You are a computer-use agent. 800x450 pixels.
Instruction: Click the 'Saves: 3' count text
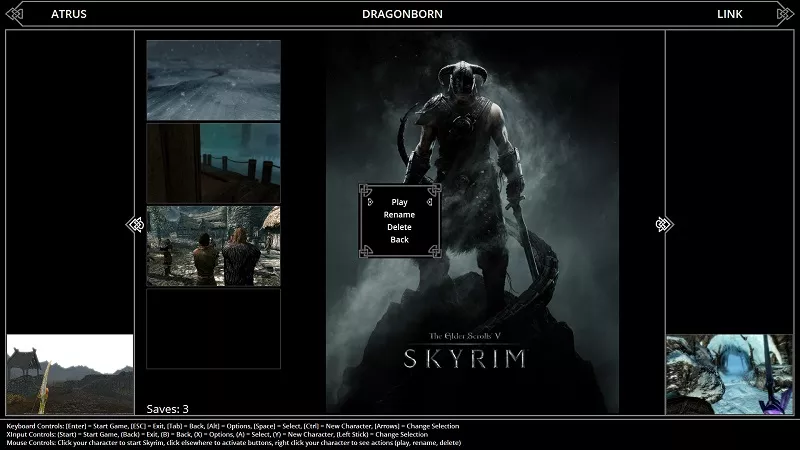point(167,409)
